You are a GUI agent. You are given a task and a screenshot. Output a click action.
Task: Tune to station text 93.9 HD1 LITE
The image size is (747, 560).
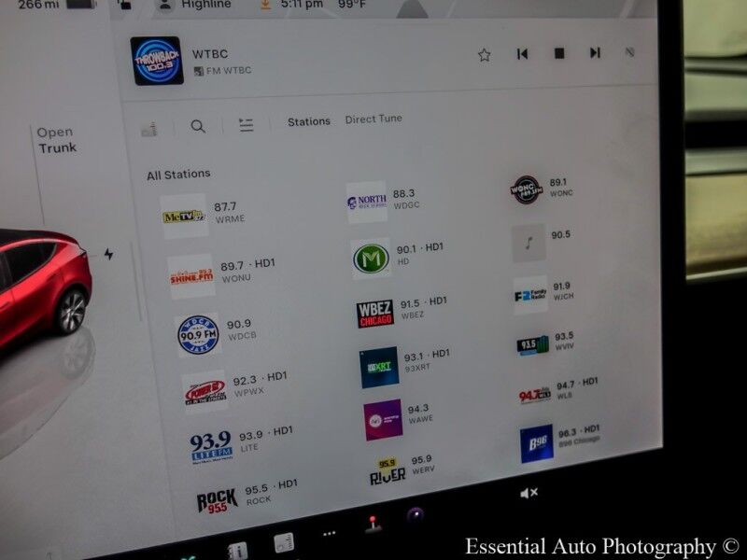click(266, 439)
